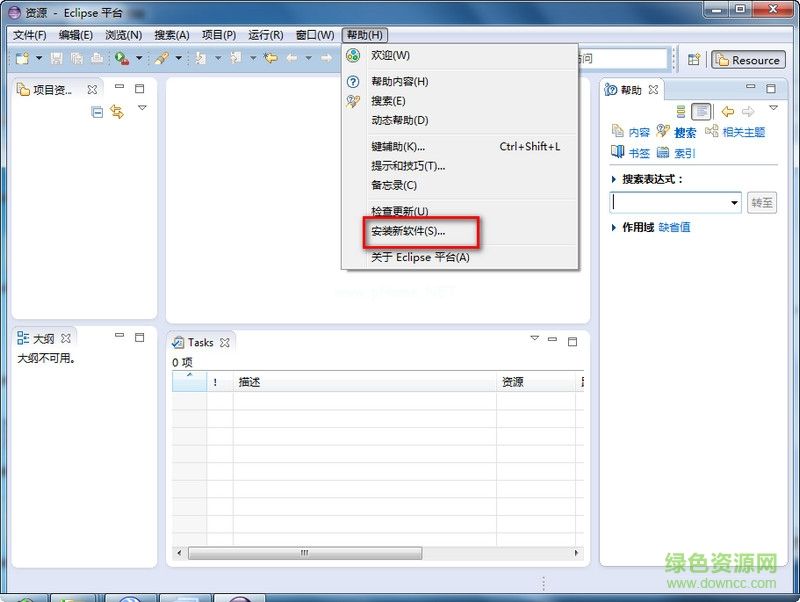Go back in the Help panel
Viewport: 800px width, 602px height.
728,111
